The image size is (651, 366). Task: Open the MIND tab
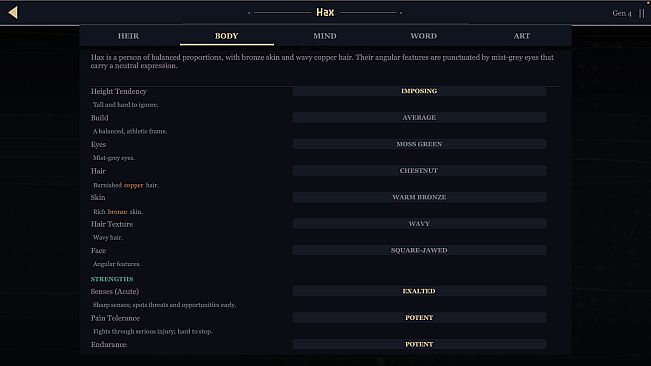(x=325, y=36)
